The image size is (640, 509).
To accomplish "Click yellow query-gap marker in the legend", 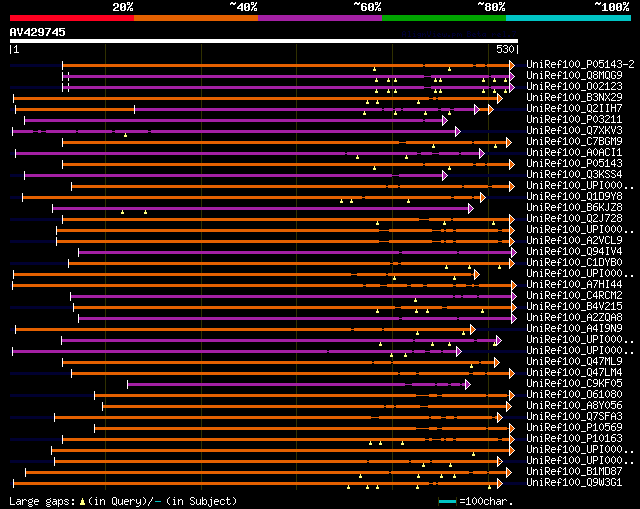I will [82, 502].
